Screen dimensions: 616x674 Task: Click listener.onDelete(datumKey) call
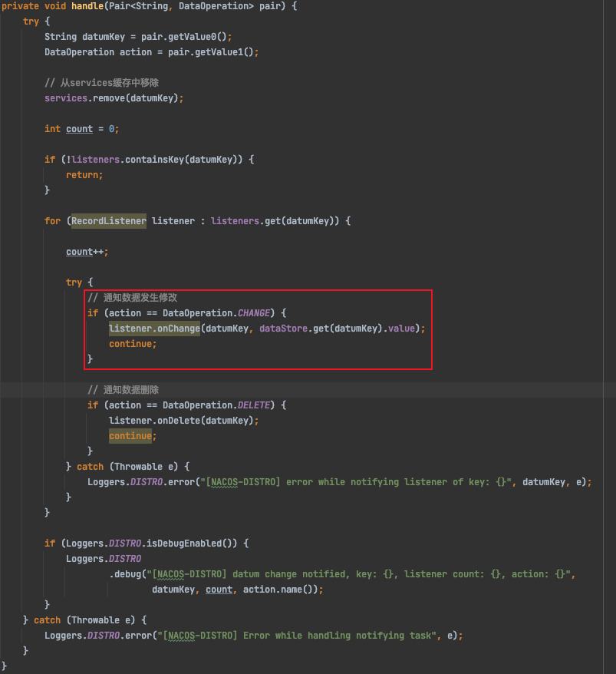(181, 421)
